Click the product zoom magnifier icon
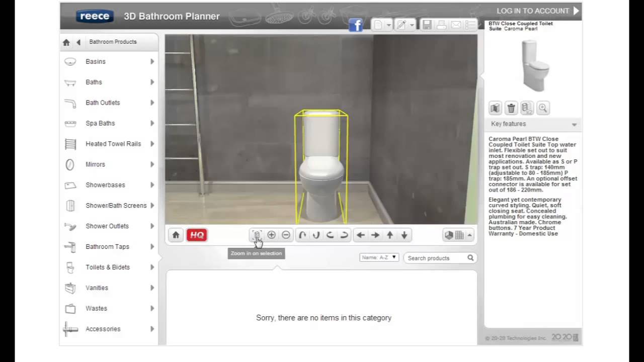The image size is (644, 362). pyautogui.click(x=543, y=108)
